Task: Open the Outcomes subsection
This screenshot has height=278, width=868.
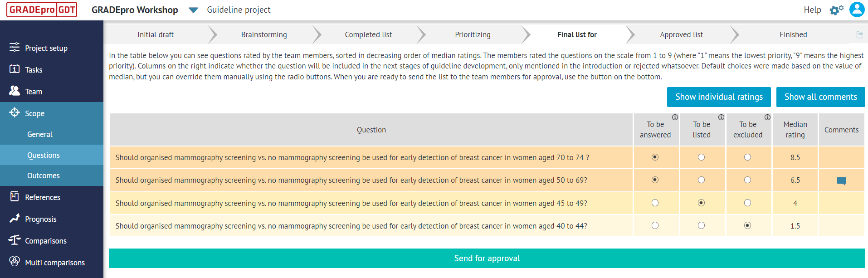Action: click(x=44, y=176)
